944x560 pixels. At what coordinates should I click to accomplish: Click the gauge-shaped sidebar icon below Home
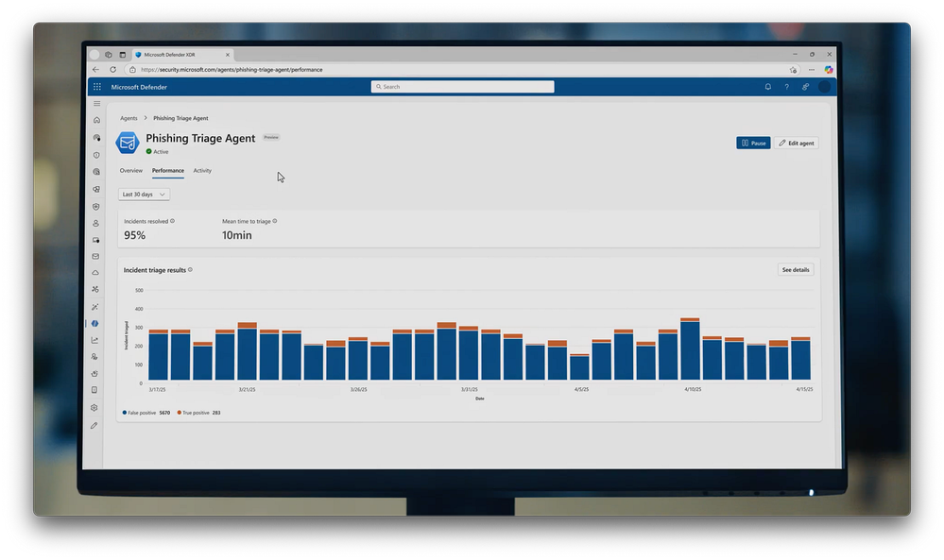pos(96,138)
